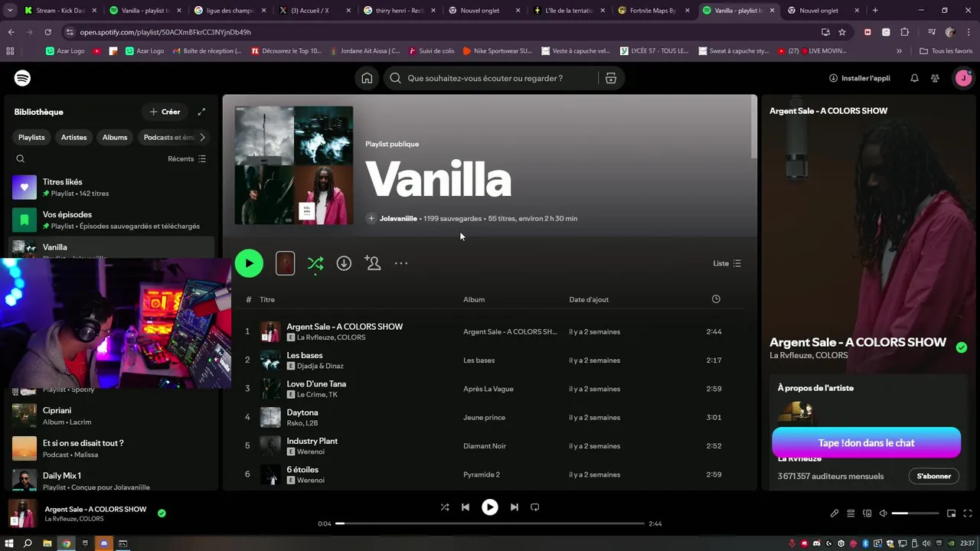Go to previous track
This screenshot has height=551, width=980.
pos(465,507)
